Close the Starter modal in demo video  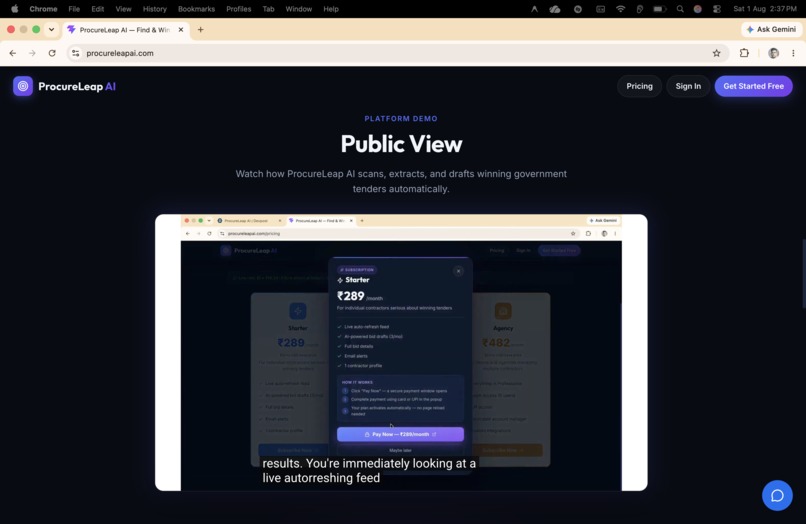pos(458,271)
